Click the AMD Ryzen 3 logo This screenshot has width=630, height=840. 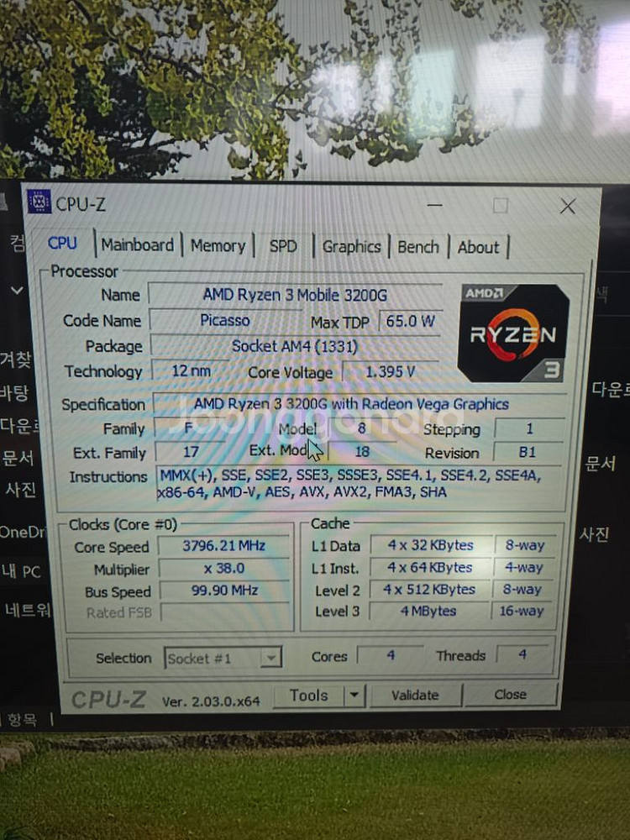point(512,333)
